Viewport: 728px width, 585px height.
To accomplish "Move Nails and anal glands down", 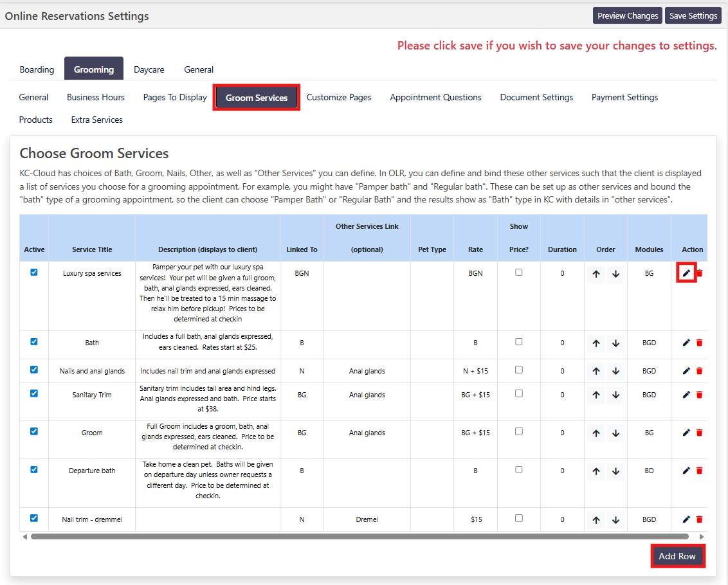I will [x=615, y=371].
